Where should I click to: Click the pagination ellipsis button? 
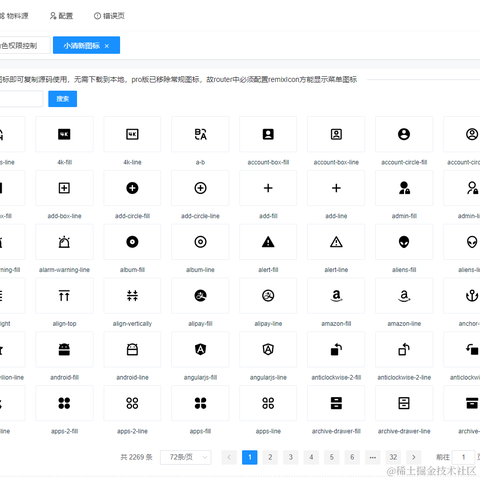[373, 457]
